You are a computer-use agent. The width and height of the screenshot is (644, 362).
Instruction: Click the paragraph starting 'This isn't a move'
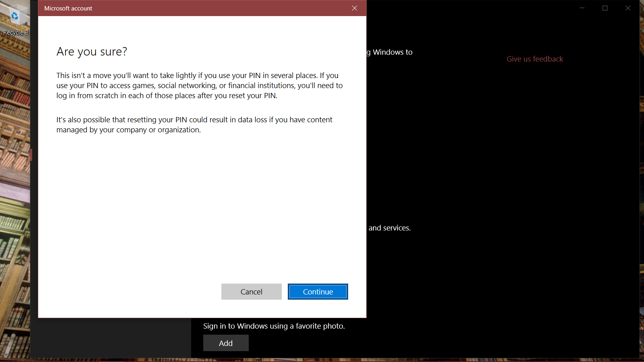pyautogui.click(x=200, y=85)
